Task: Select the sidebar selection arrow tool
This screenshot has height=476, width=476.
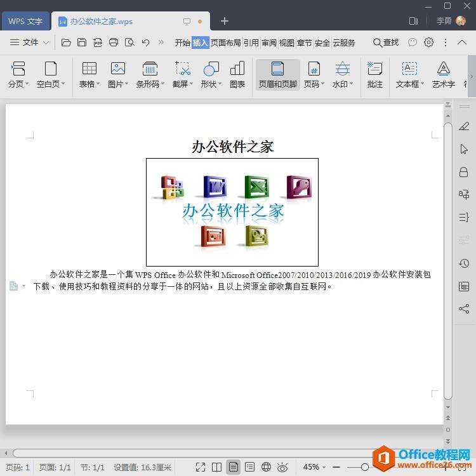Action: 464,149
